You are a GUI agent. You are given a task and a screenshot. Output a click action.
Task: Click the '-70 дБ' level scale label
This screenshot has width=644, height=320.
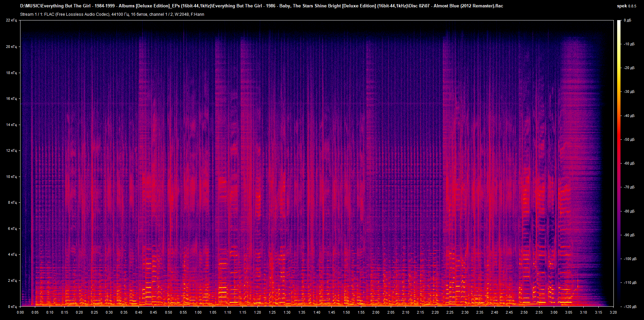[629, 187]
